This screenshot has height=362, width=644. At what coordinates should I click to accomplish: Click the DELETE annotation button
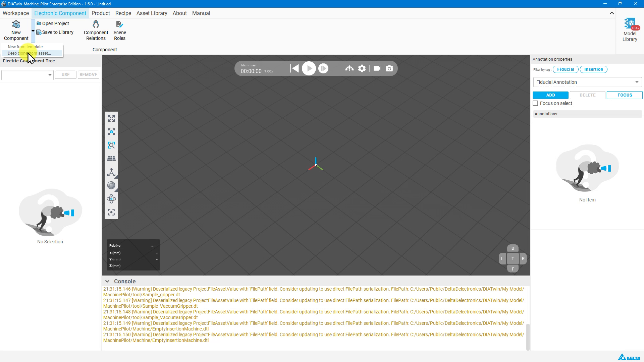(x=587, y=95)
